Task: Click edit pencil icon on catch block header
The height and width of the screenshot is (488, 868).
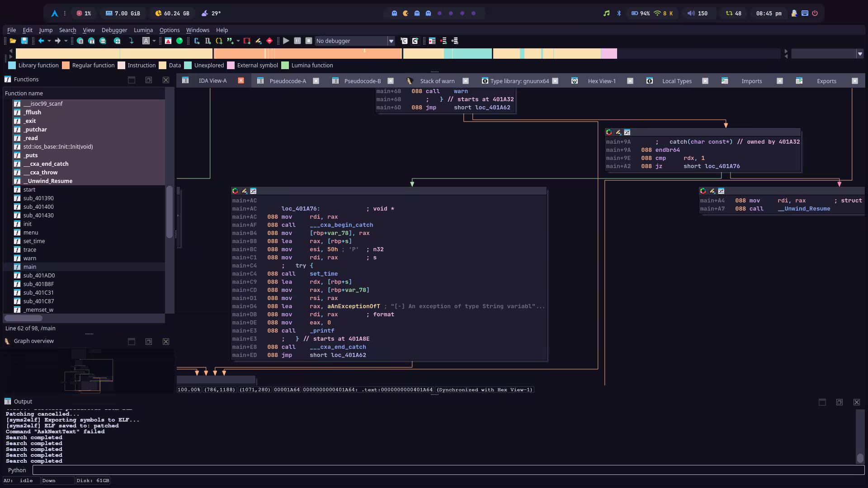Action: click(618, 132)
